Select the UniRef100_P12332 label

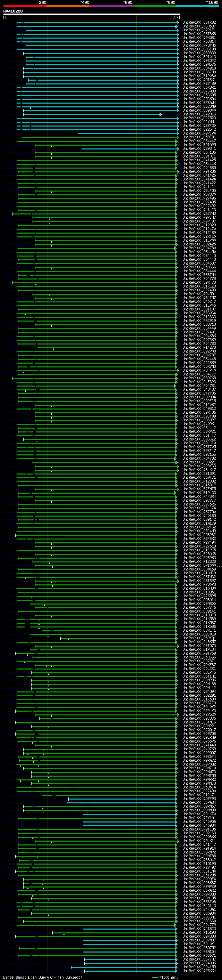[199, 481]
